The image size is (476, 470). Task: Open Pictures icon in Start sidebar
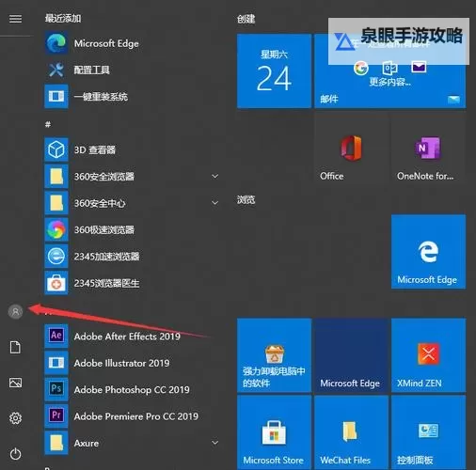tap(15, 383)
